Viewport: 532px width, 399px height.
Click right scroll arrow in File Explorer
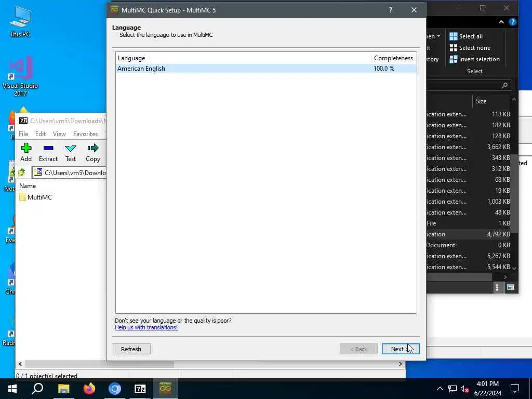[505, 277]
